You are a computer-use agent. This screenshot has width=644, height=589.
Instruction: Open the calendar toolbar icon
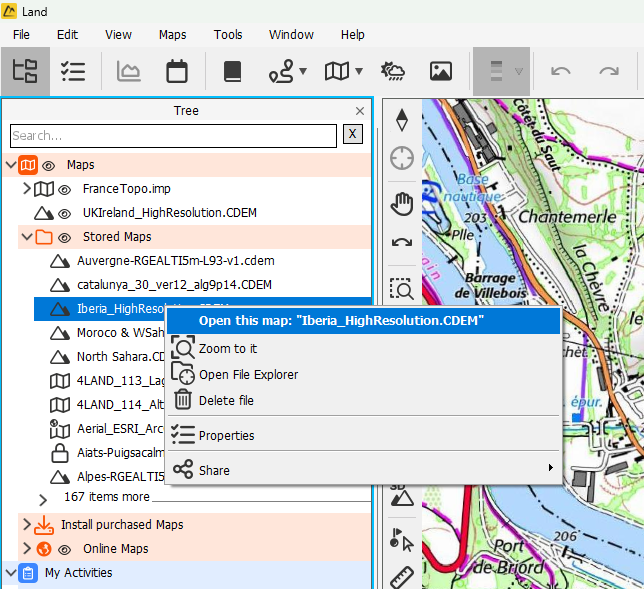point(177,71)
